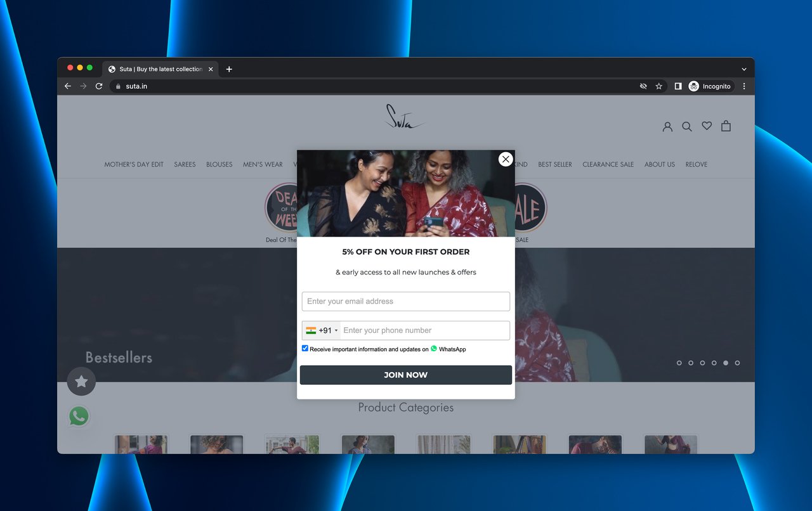This screenshot has height=511, width=812.
Task: Click the Deal Of The Week badge
Action: click(281, 208)
